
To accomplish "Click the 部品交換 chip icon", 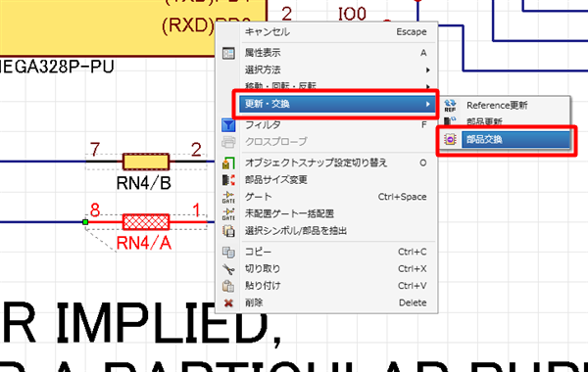I will [450, 139].
